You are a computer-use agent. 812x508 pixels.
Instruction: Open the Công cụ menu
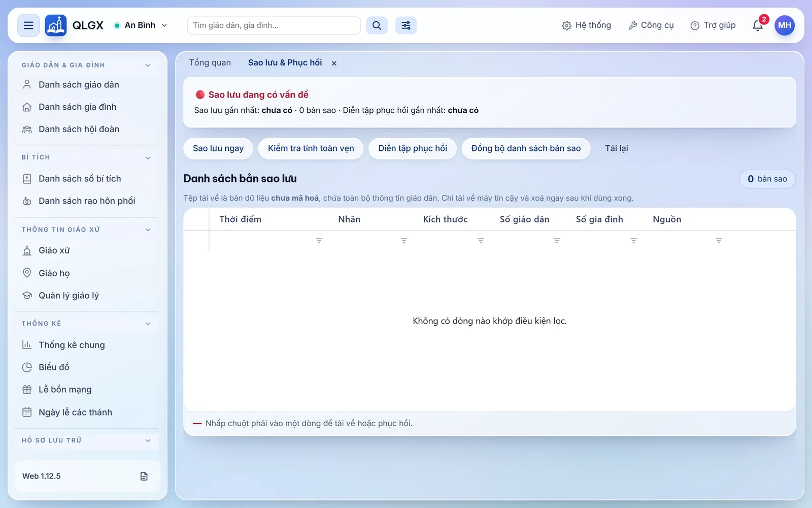(651, 25)
